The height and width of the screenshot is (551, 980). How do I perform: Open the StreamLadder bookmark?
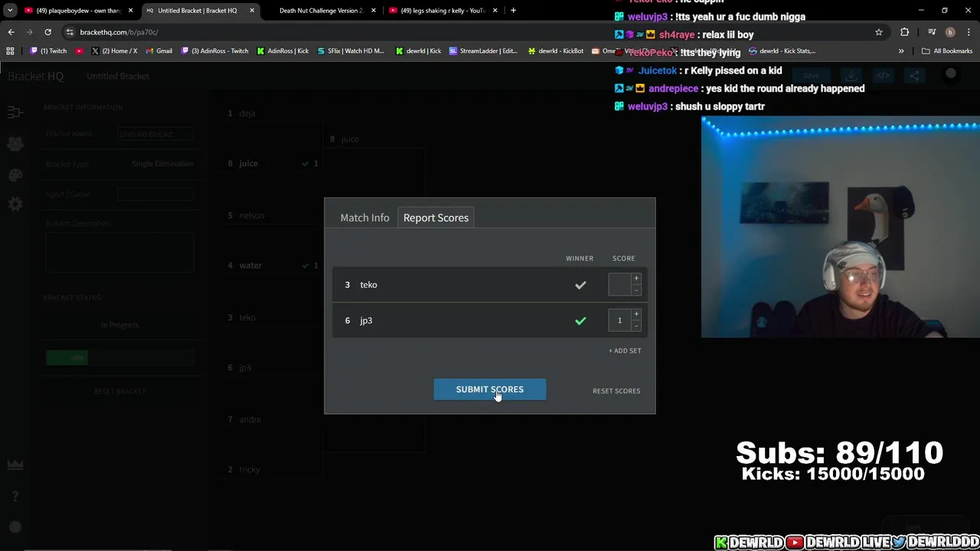click(483, 51)
